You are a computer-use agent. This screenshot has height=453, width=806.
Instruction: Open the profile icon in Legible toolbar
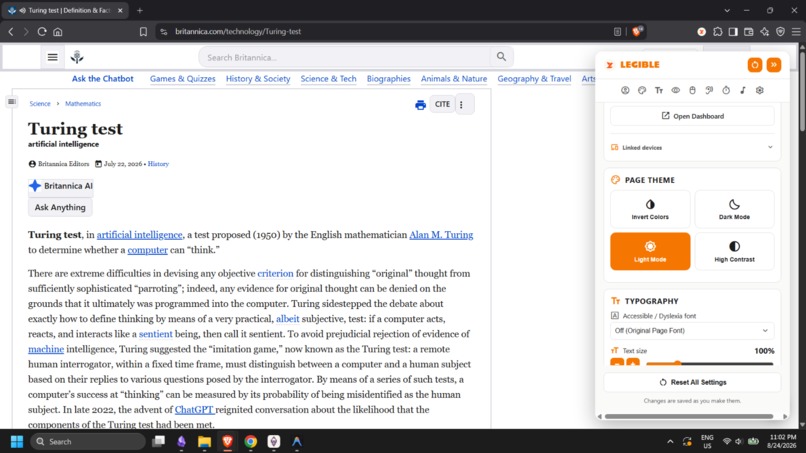tap(625, 90)
